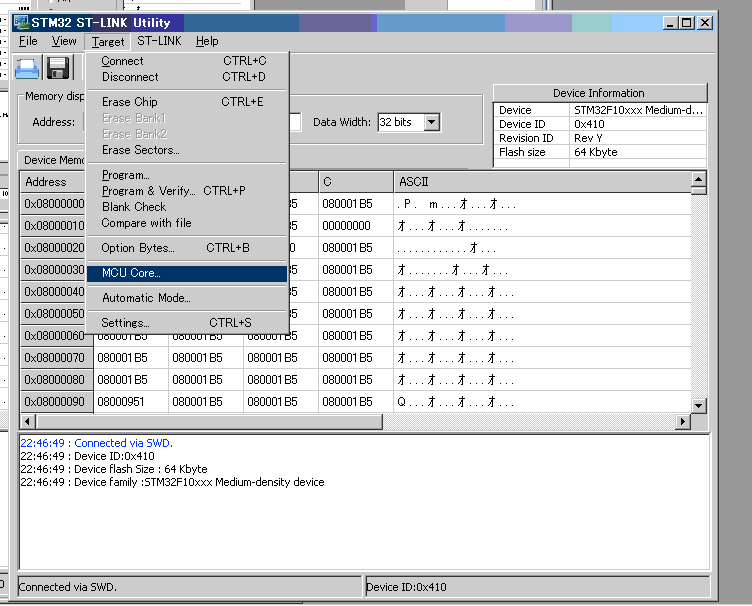Select address row 0x08000030
The height and width of the screenshot is (606, 752).
pos(54,270)
